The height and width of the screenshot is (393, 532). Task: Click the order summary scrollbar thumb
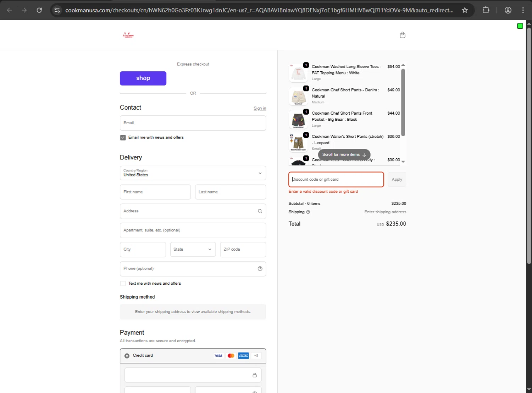tap(403, 103)
